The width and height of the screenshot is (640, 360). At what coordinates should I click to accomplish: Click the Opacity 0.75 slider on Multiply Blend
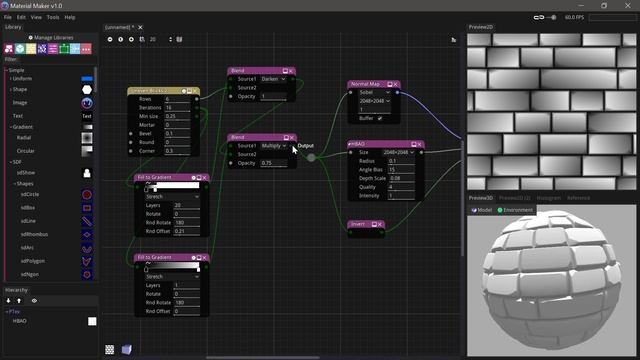pyautogui.click(x=273, y=163)
